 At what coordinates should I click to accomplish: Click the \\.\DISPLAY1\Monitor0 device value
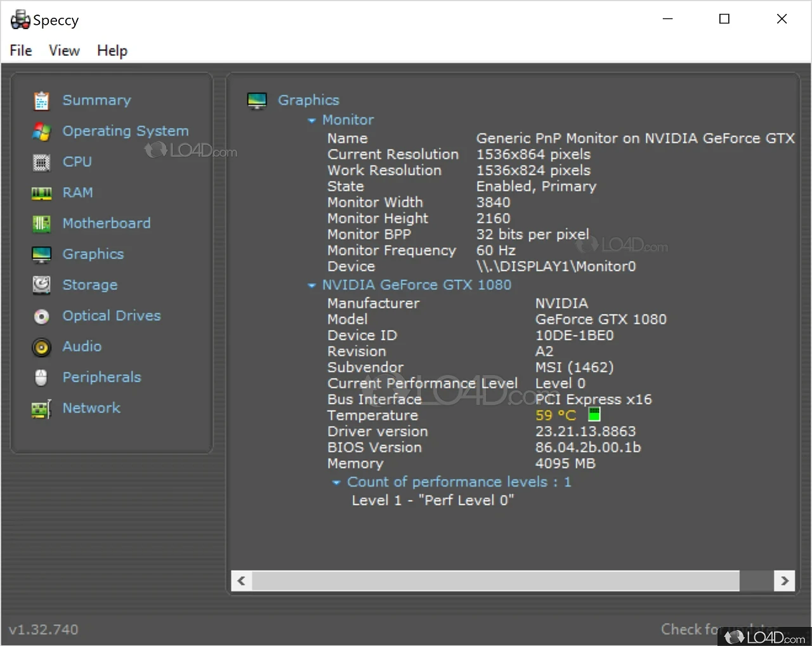pos(556,267)
